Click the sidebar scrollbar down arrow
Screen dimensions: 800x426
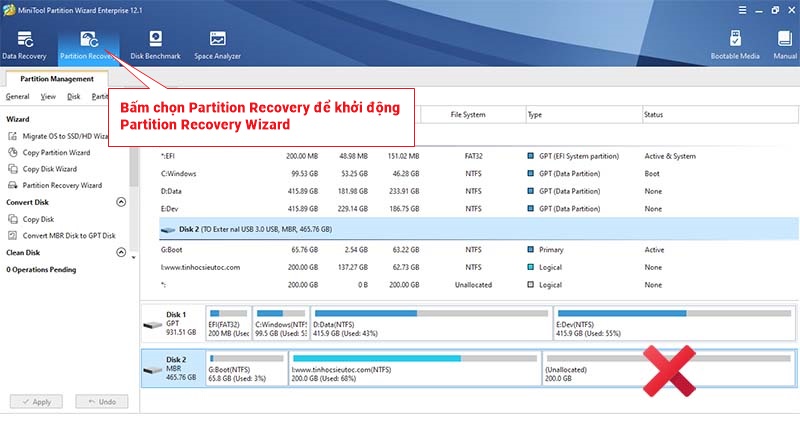point(134,258)
